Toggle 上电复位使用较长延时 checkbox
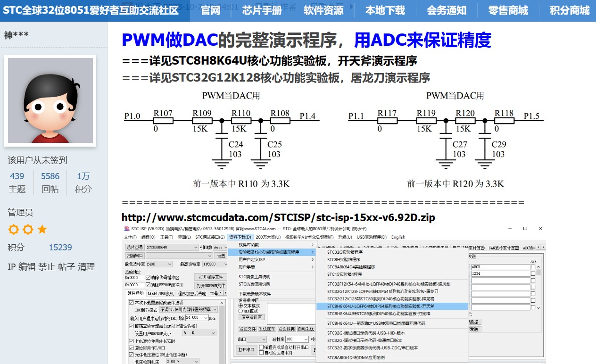 (131, 341)
